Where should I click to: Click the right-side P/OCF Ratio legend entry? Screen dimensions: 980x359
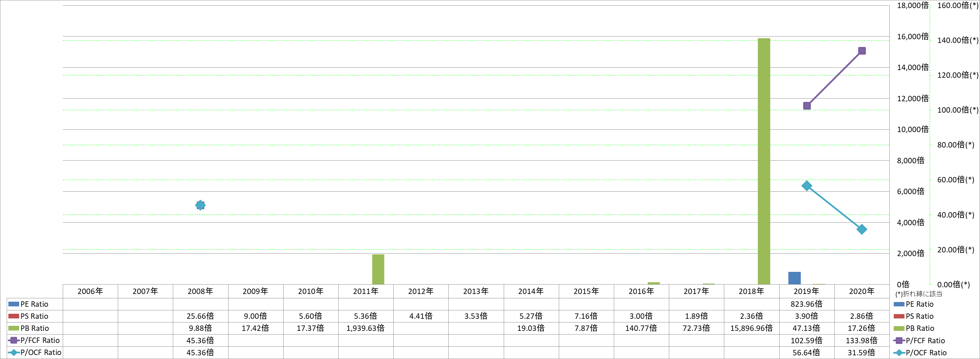click(920, 353)
